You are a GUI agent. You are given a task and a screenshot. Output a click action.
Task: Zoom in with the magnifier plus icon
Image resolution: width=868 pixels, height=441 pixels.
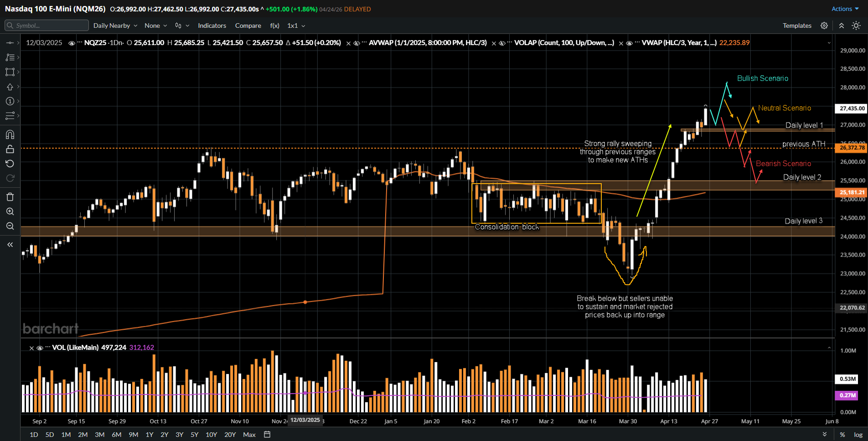pyautogui.click(x=10, y=211)
